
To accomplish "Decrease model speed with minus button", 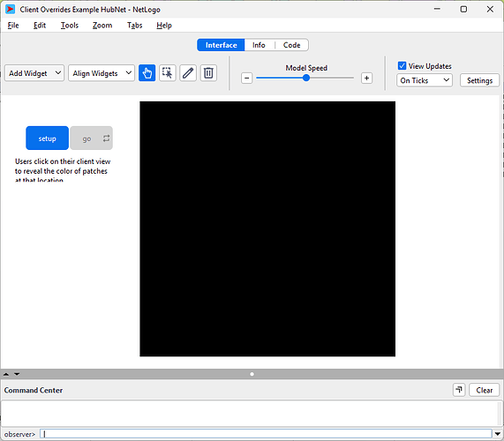I will coord(247,78).
